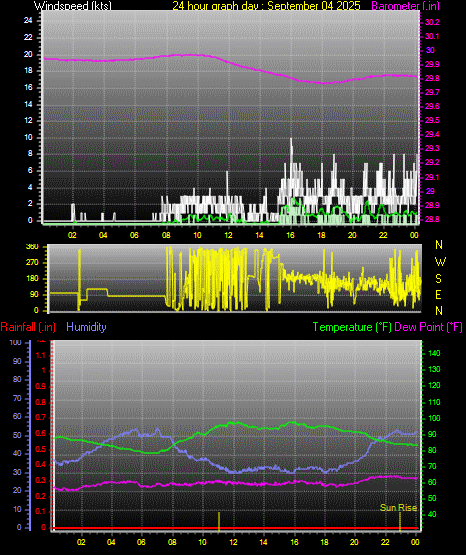Click the 'Temperature (°F)' legend label

pyautogui.click(x=352, y=327)
